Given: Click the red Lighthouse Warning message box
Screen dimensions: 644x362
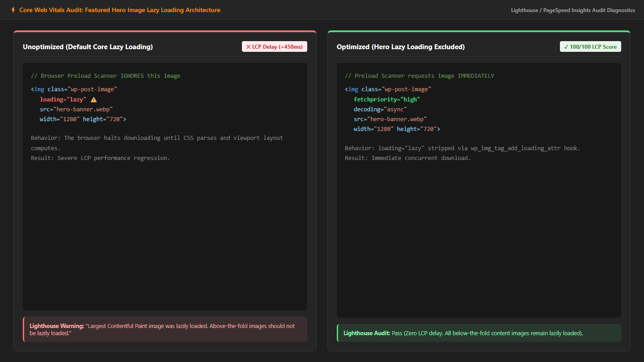Looking at the screenshot, I should pyautogui.click(x=165, y=329).
